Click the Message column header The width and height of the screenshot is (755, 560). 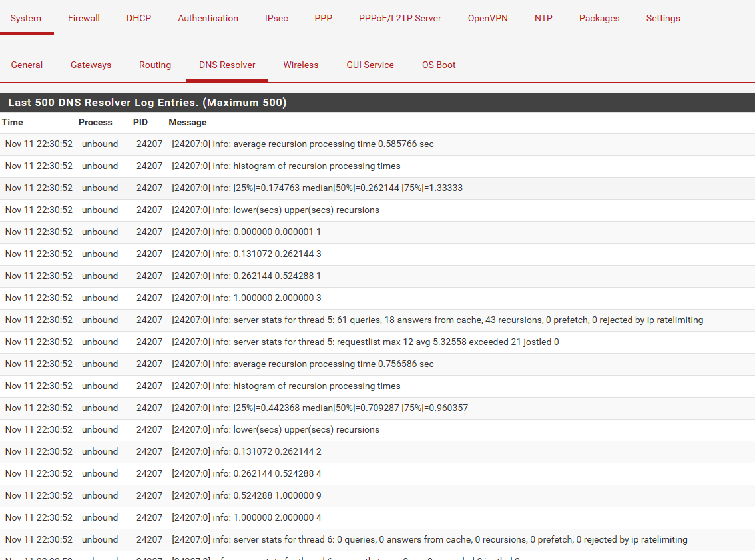(x=188, y=122)
